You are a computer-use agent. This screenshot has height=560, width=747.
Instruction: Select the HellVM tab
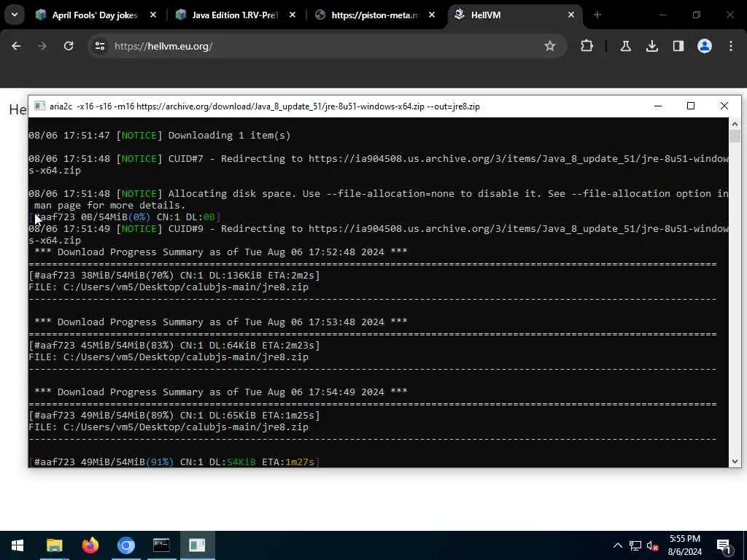pos(514,15)
